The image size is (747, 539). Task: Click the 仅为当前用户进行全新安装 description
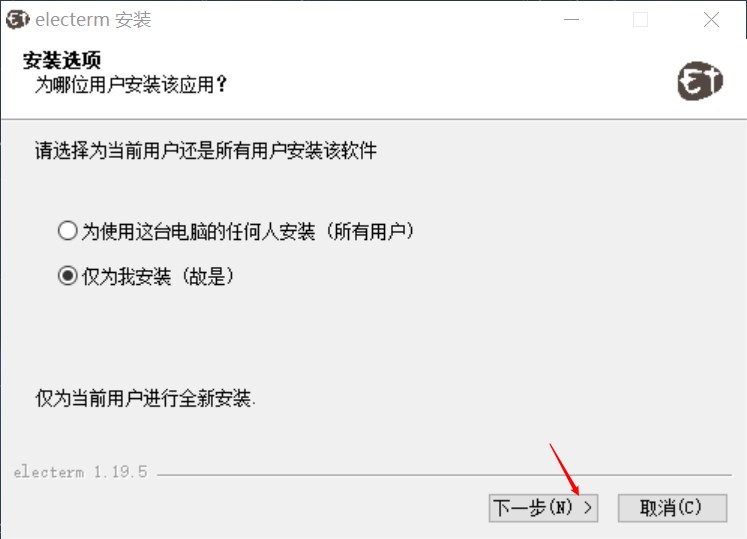(145, 398)
